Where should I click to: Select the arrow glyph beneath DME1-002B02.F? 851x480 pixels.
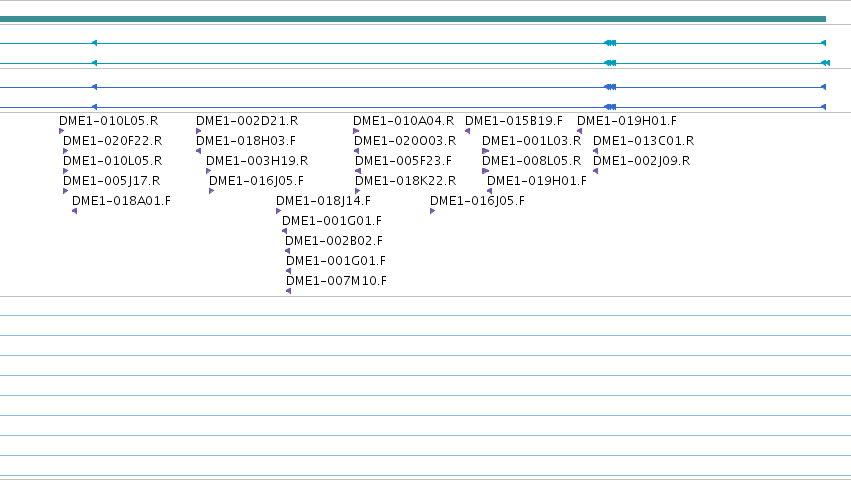click(x=287, y=251)
